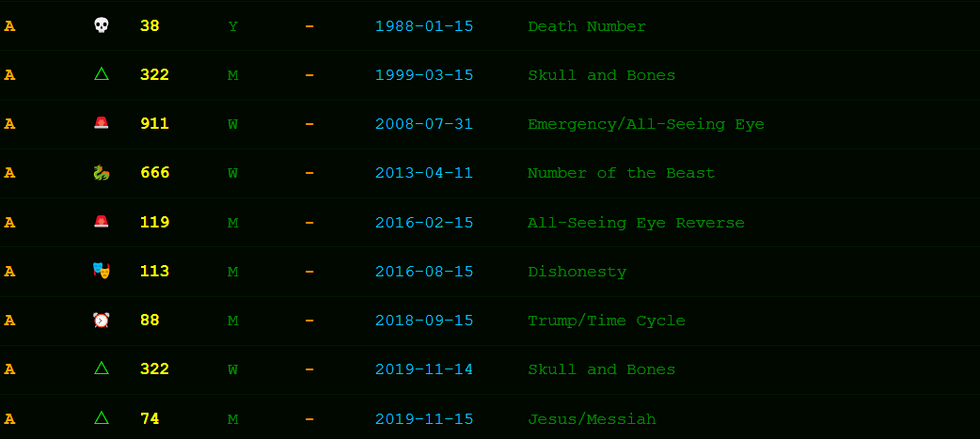Screen dimensions: 980x439
Task: Click the orange dash in the Dishonesty row
Action: [x=309, y=272]
